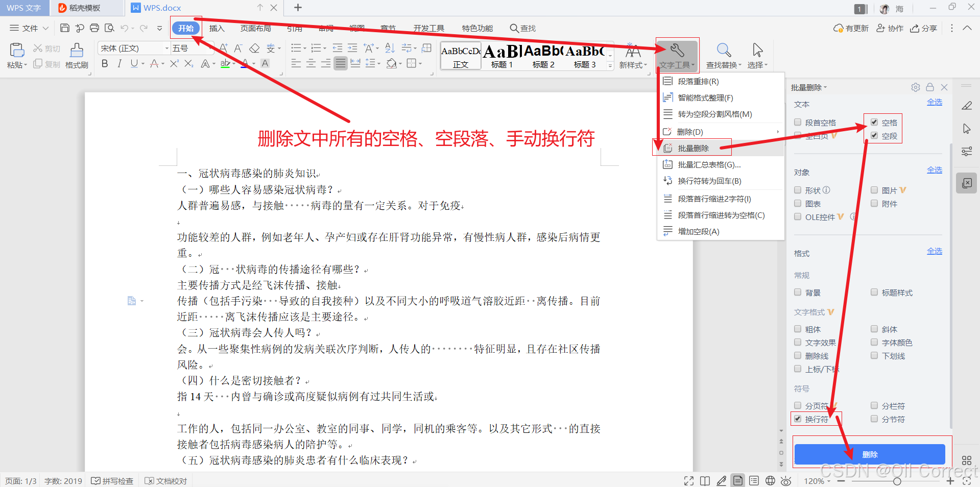Click the Increase Indent icon
This screenshot has width=980, height=487.
[352, 48]
